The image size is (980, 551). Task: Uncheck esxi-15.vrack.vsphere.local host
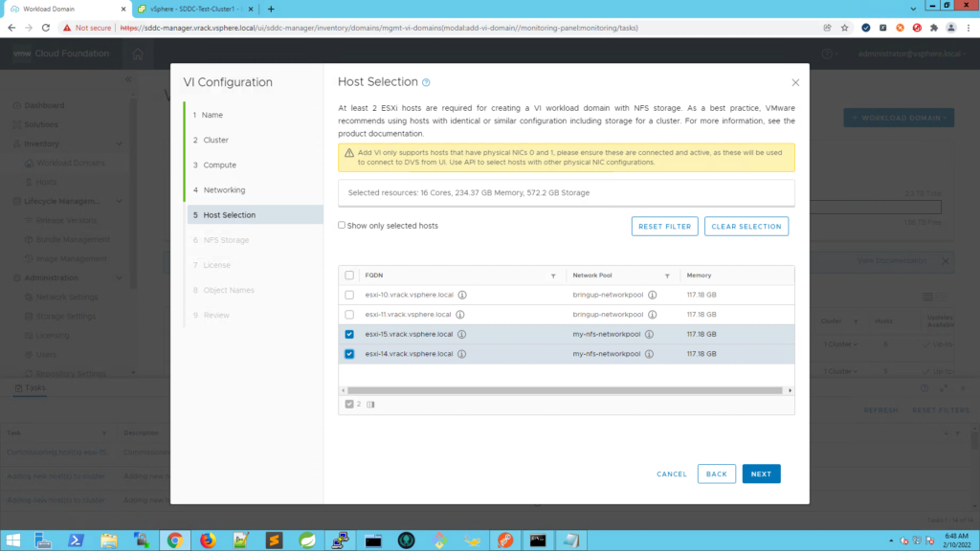pos(349,334)
